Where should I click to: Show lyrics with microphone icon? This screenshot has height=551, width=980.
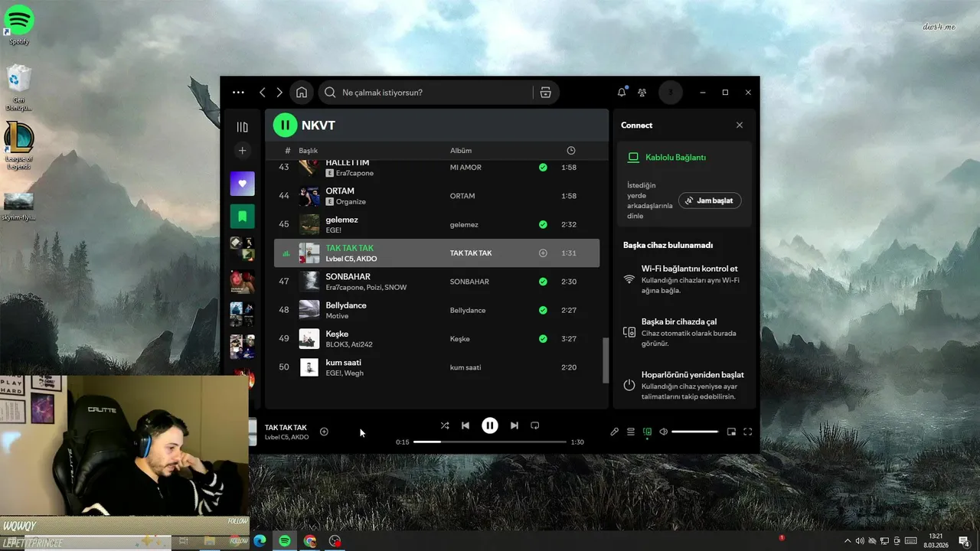(614, 432)
